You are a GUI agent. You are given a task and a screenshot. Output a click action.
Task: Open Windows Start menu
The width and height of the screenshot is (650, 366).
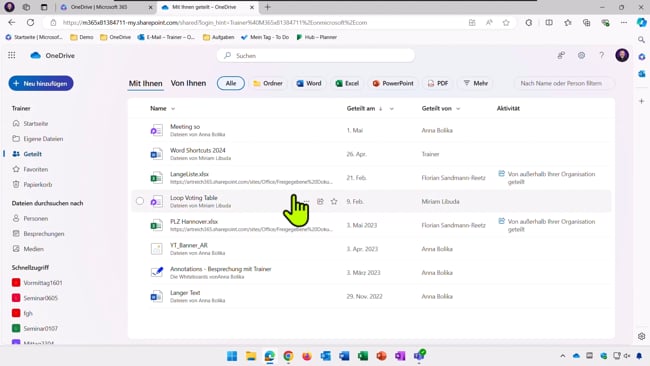pos(232,356)
